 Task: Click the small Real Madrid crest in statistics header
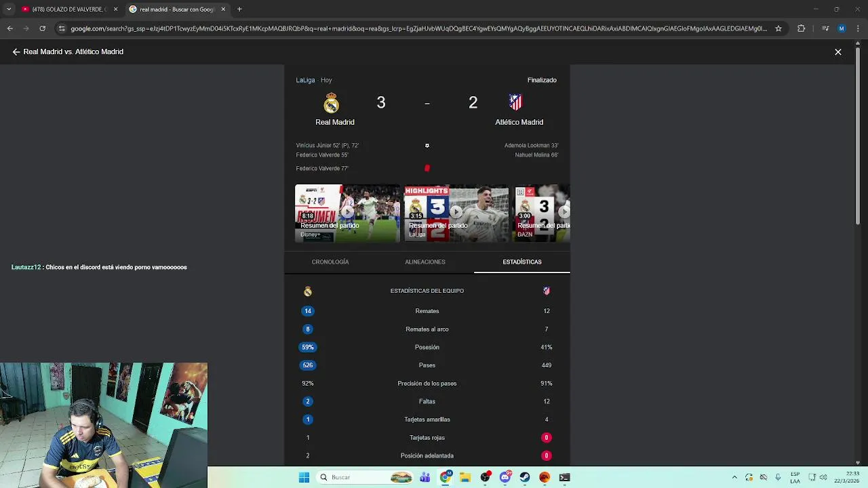pos(308,291)
